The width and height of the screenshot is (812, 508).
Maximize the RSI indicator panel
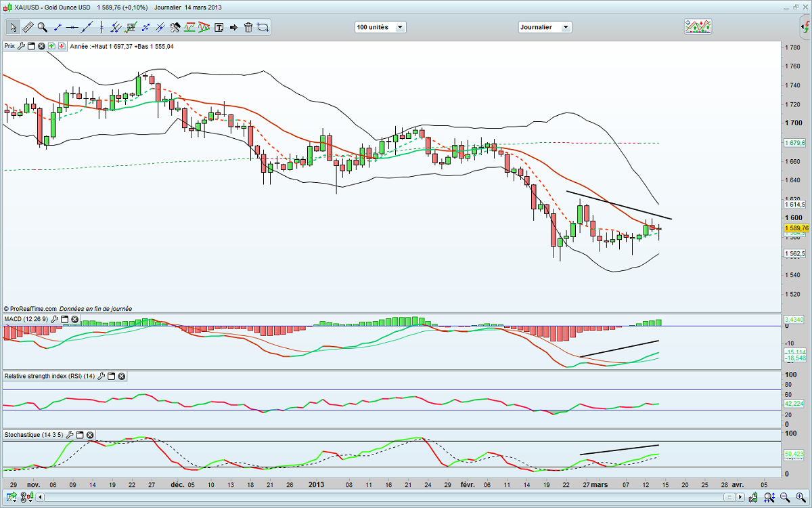click(x=112, y=376)
